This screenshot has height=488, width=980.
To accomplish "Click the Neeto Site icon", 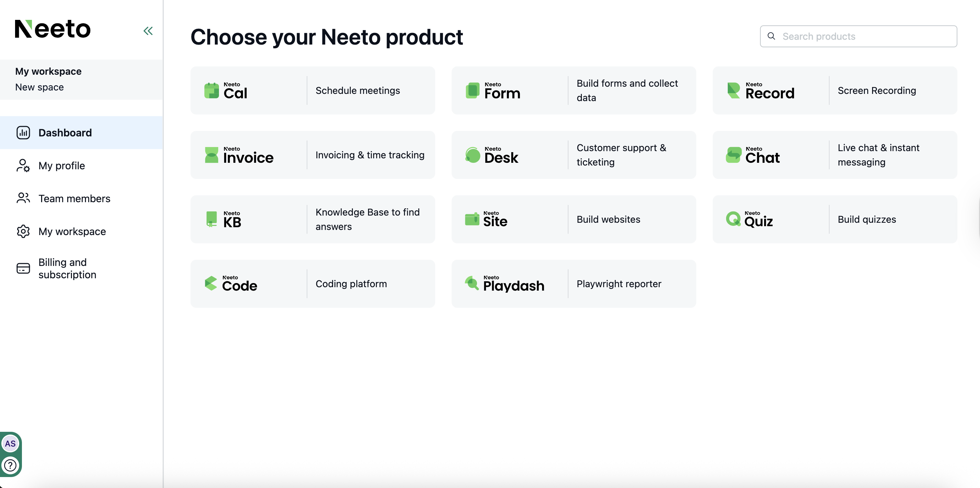I will click(472, 219).
